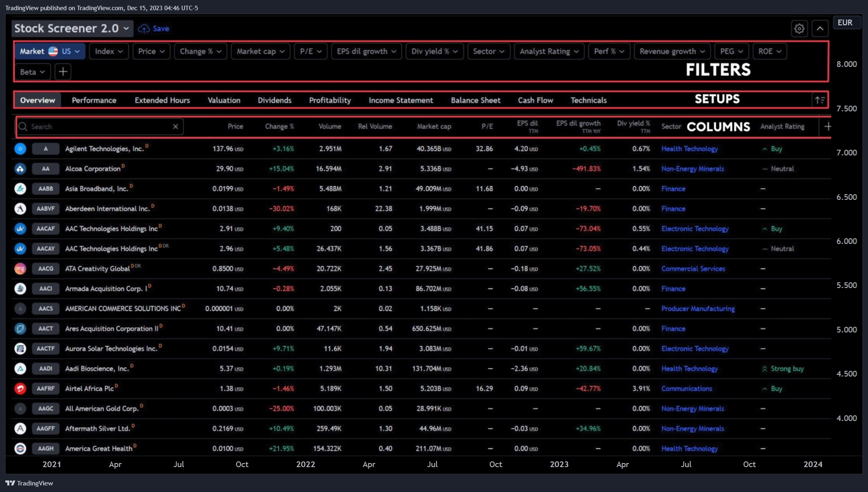The width and height of the screenshot is (868, 492).
Task: Click the TradingView logo at the bottom left
Action: pos(29,483)
